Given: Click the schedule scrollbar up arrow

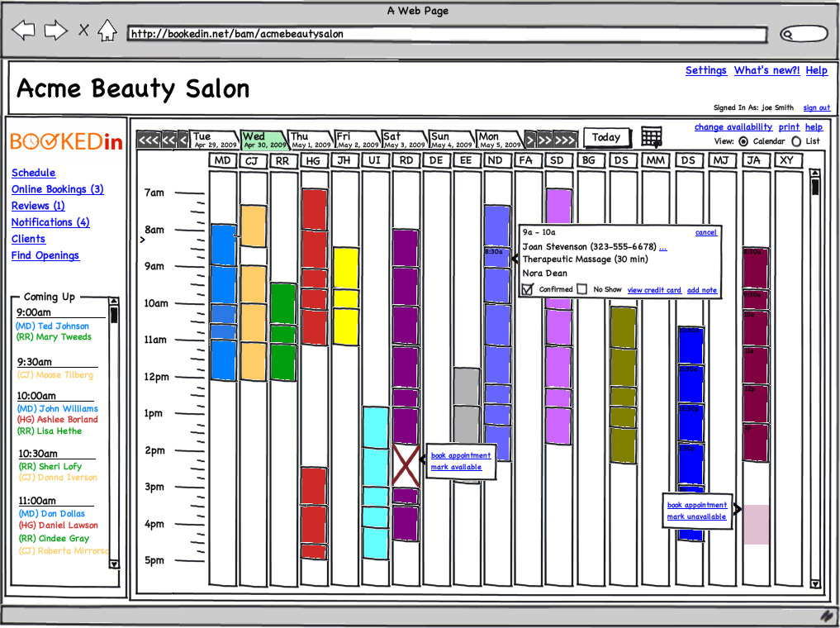Looking at the screenshot, I should pyautogui.click(x=815, y=173).
